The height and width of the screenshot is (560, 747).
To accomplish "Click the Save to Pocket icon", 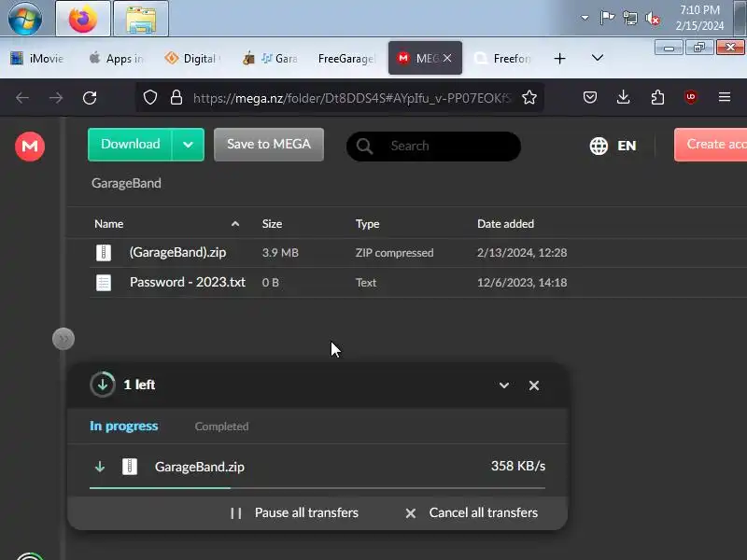I will [590, 98].
